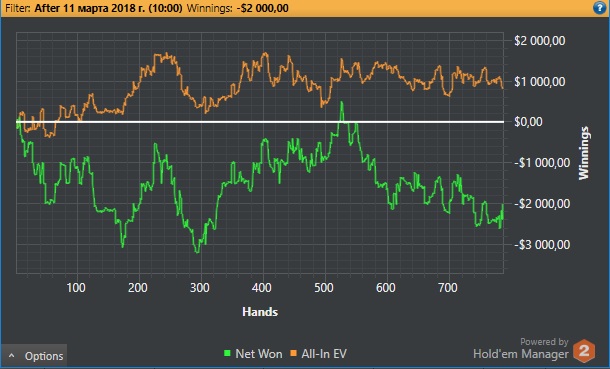
Task: Click the $0,00 y-axis label
Action: (x=528, y=122)
